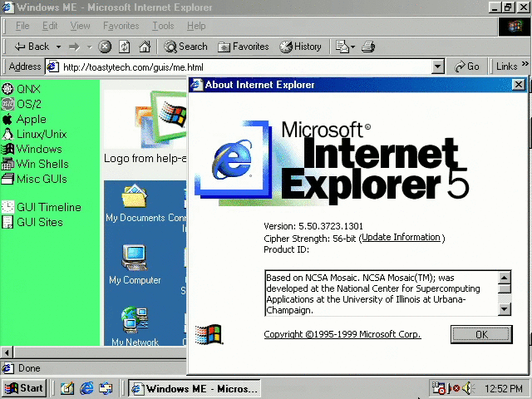Click the Internet Explorer 5 logo graphic
Screen dimensions: 532x399
332,164
